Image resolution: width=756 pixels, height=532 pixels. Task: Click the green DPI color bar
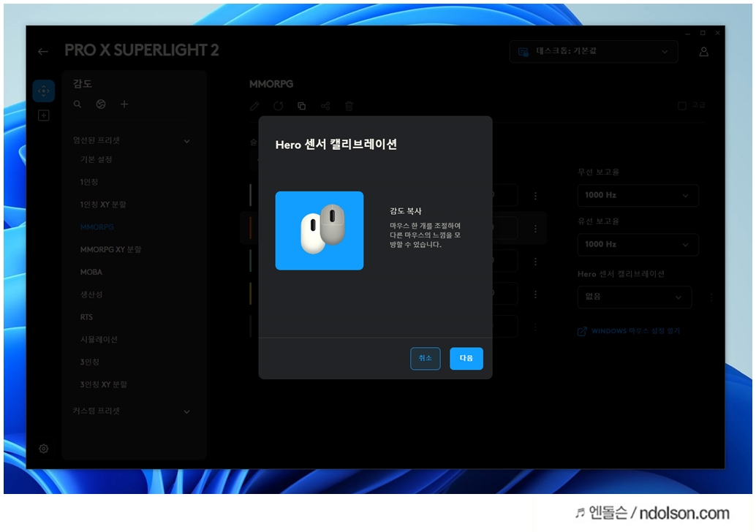[251, 261]
